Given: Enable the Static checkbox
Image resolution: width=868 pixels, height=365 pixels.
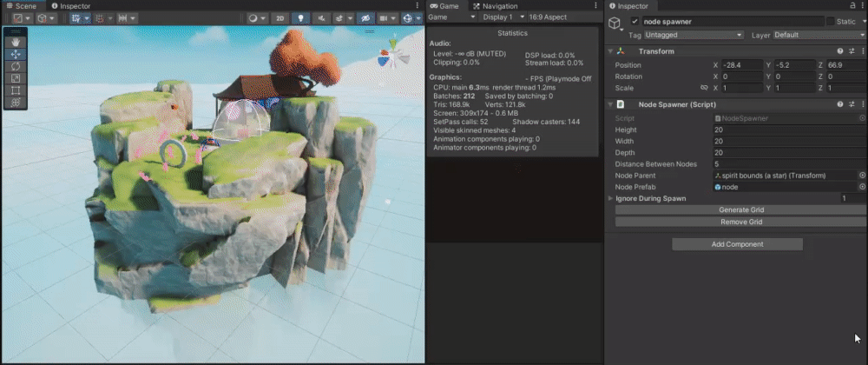Looking at the screenshot, I should [831, 22].
